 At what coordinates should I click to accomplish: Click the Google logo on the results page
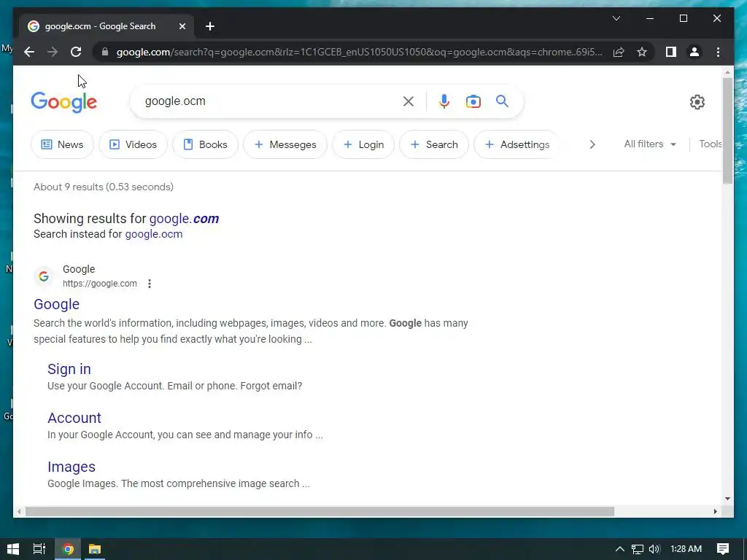[x=64, y=102]
